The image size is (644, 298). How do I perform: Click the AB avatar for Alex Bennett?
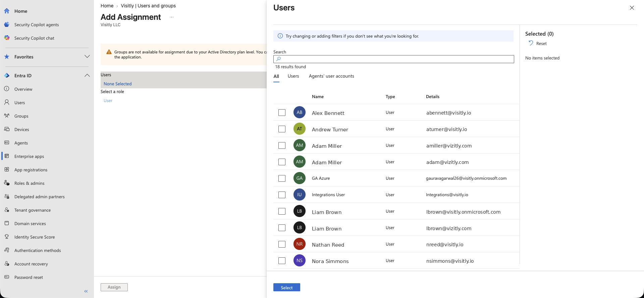[300, 112]
